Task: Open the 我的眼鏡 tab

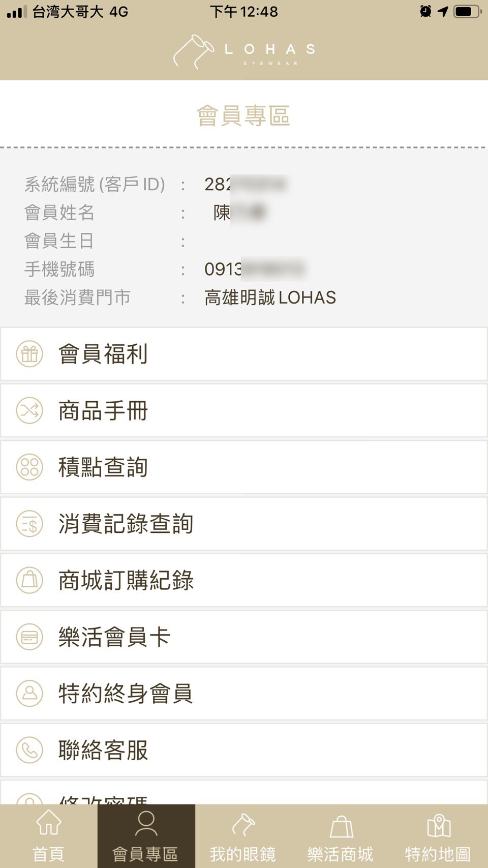Action: tap(243, 836)
